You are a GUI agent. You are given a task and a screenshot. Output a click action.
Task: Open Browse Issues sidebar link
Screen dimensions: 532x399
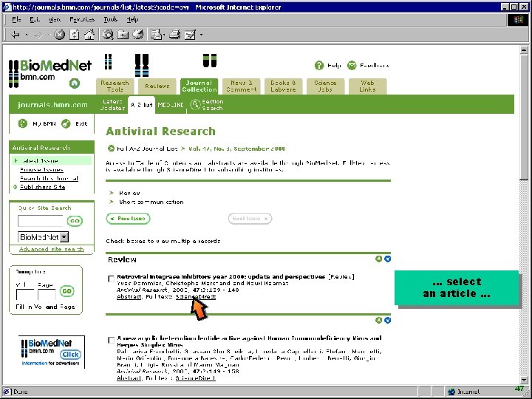41,169
